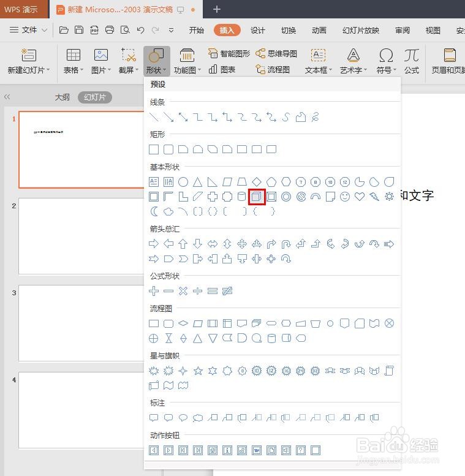Select the oval shape in basic shapes
465x476 pixels.
[x=183, y=182]
